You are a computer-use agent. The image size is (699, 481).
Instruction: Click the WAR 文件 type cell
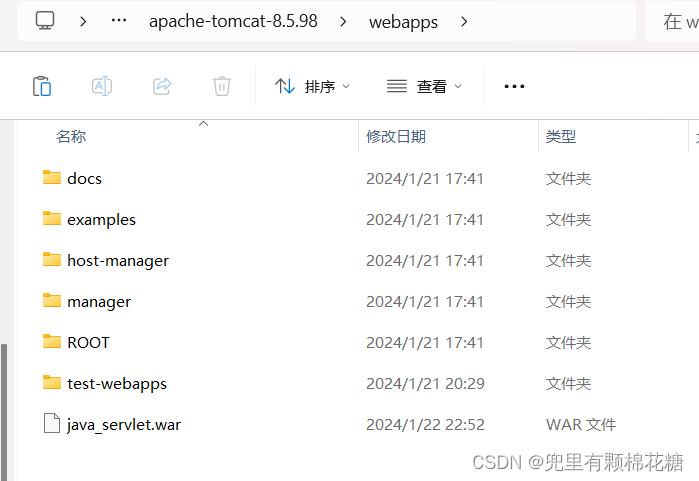coord(581,425)
